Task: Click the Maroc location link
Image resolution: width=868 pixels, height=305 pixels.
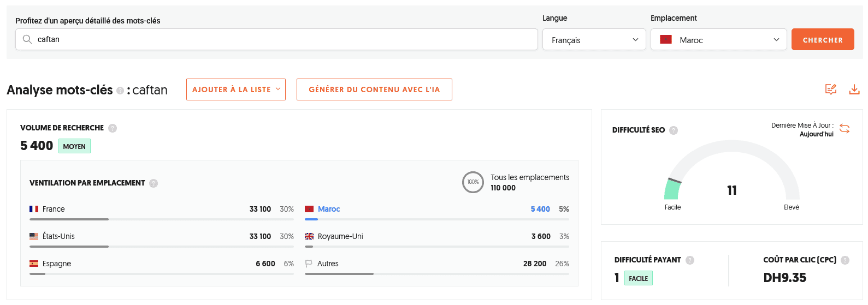Action: [x=329, y=209]
